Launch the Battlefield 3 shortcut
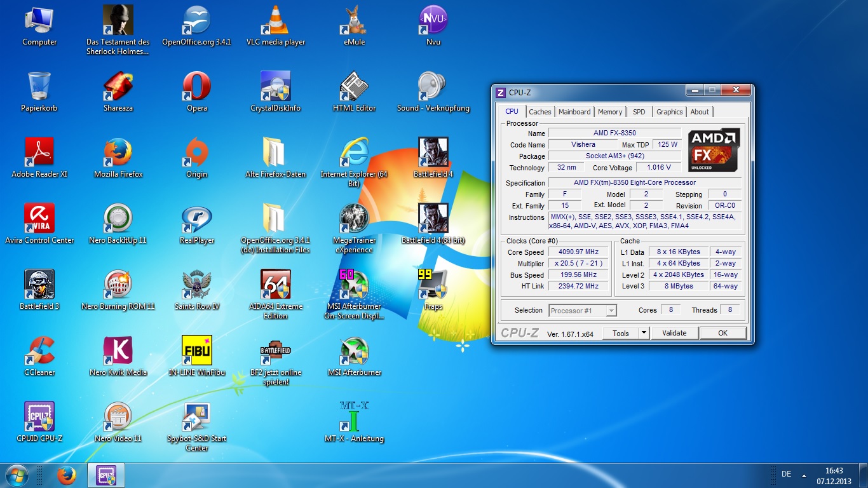The image size is (868, 488). pyautogui.click(x=39, y=285)
